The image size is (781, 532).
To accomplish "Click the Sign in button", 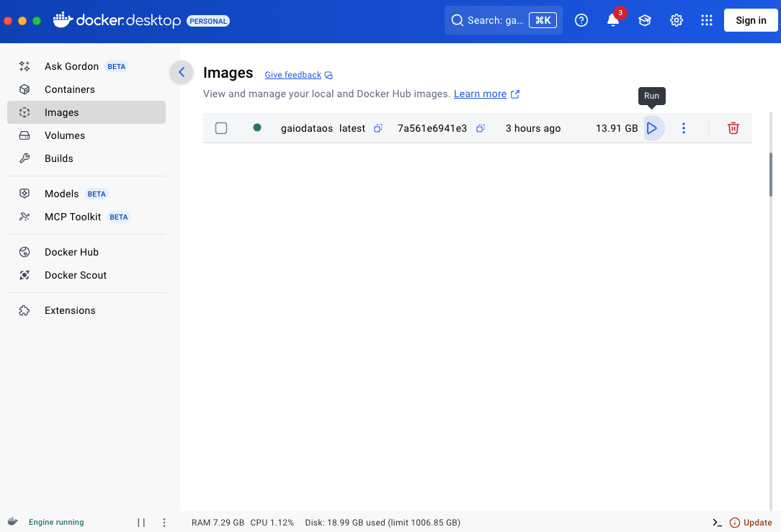I will point(751,20).
